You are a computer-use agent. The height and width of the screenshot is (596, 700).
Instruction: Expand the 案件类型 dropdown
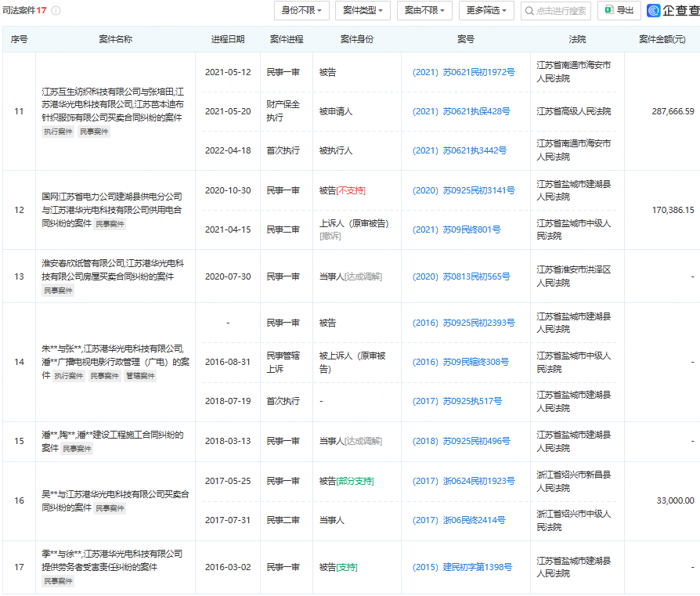pos(363,10)
